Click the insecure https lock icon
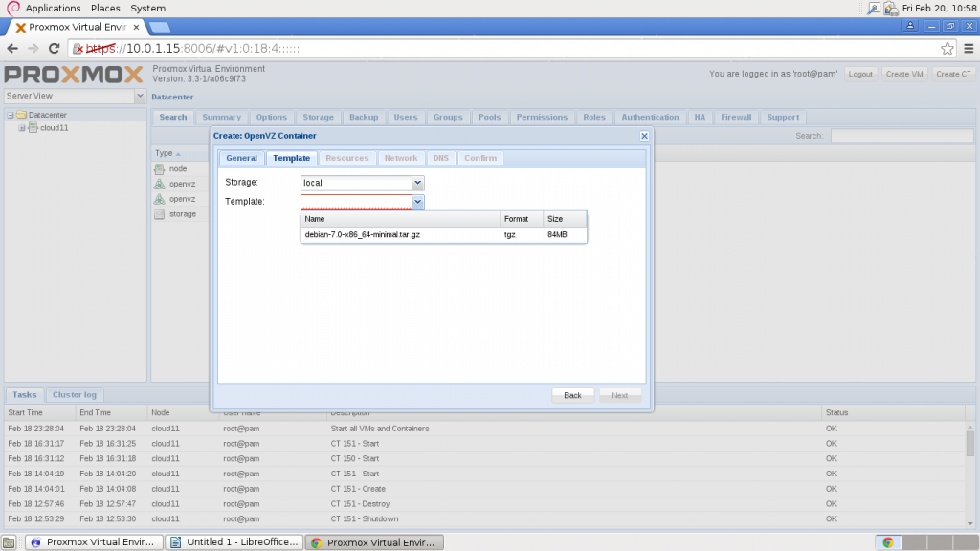This screenshot has width=980, height=551. [x=78, y=48]
